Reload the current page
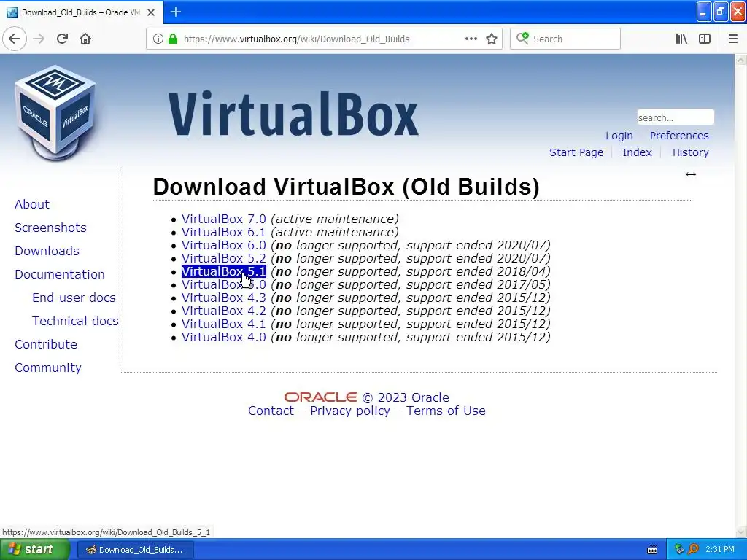The image size is (747, 560). (62, 39)
